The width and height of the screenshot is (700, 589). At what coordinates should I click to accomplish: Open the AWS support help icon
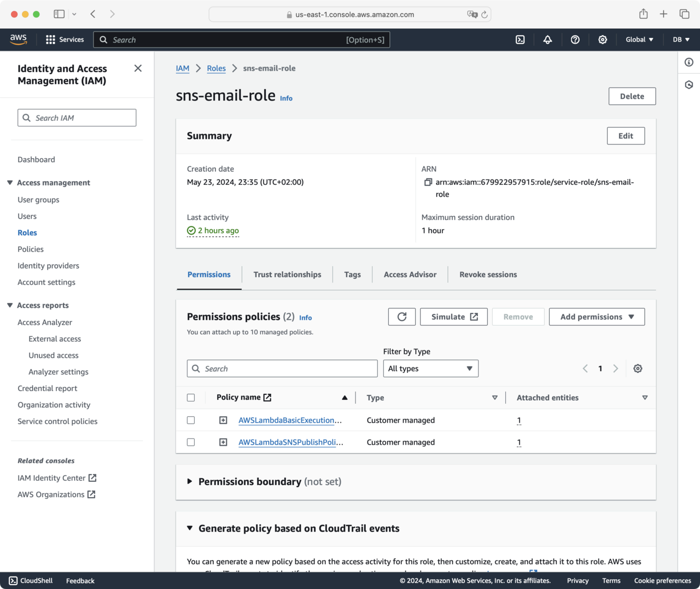pos(575,39)
